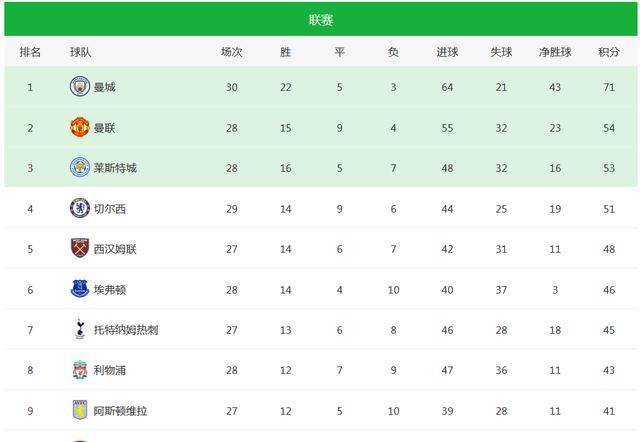640x442 pixels.
Task: Click the West Ham United crest
Action: (x=80, y=249)
